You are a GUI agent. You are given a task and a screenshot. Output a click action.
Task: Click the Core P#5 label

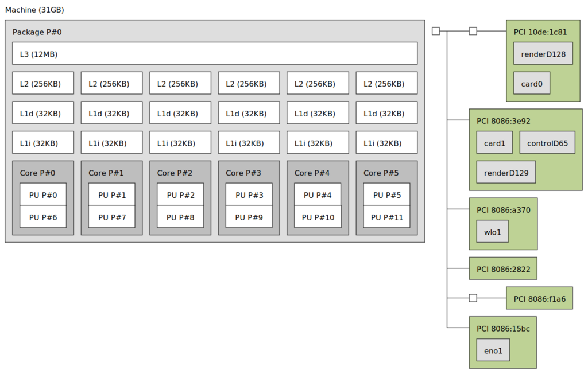coord(381,173)
